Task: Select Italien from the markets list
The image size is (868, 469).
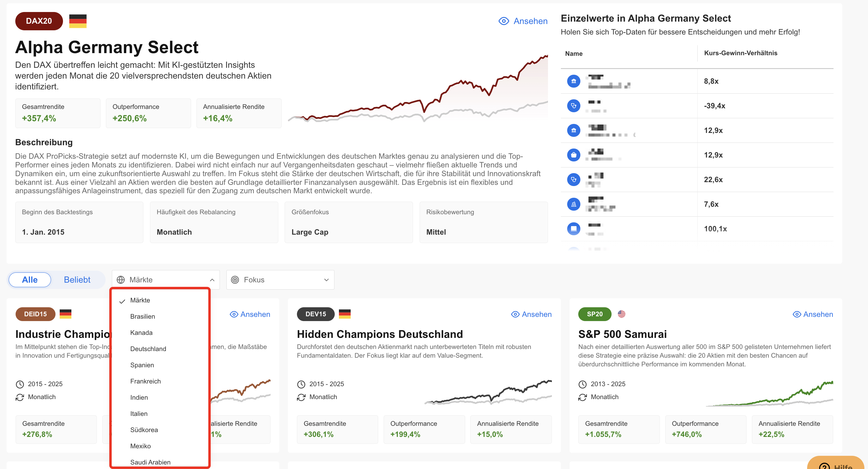Action: pyautogui.click(x=160, y=414)
